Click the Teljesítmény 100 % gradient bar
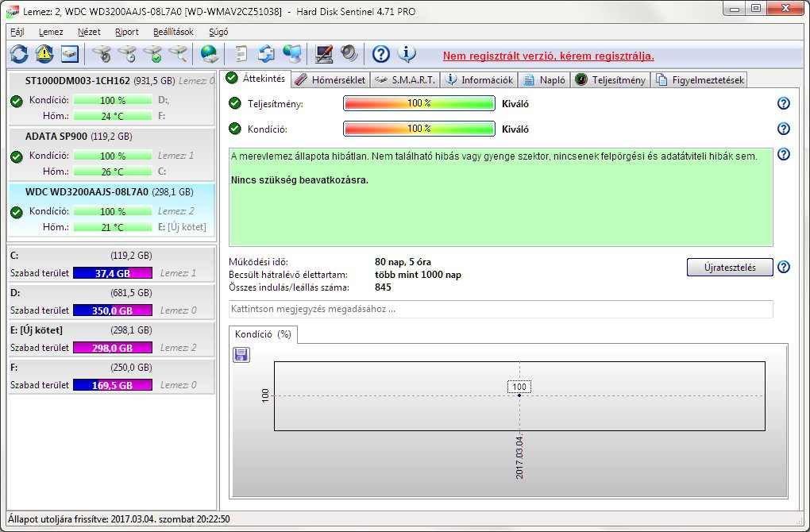 [x=419, y=103]
